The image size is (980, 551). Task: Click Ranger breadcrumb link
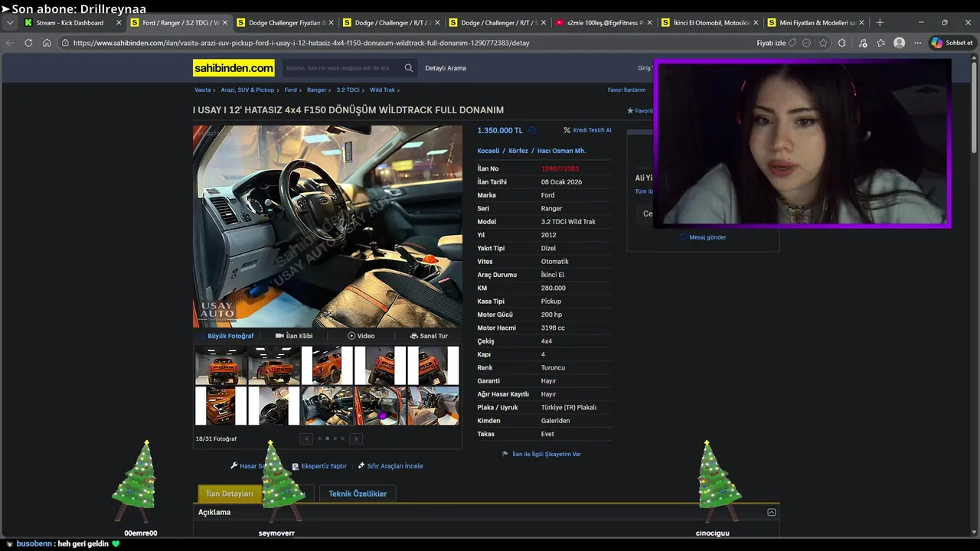click(316, 90)
